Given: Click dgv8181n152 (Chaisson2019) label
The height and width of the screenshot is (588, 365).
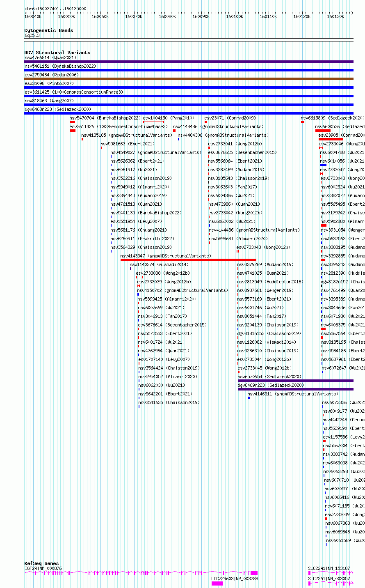Looking at the screenshot, I should [269, 333].
